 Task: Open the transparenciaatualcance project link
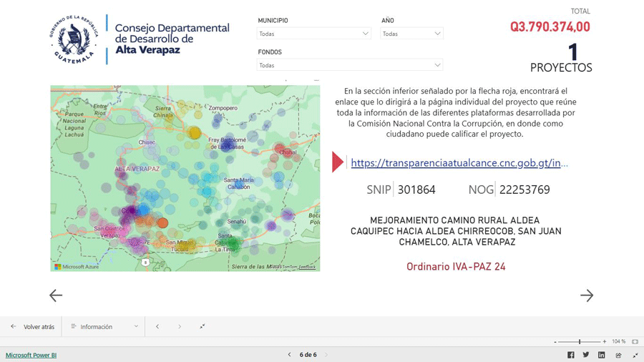(459, 163)
